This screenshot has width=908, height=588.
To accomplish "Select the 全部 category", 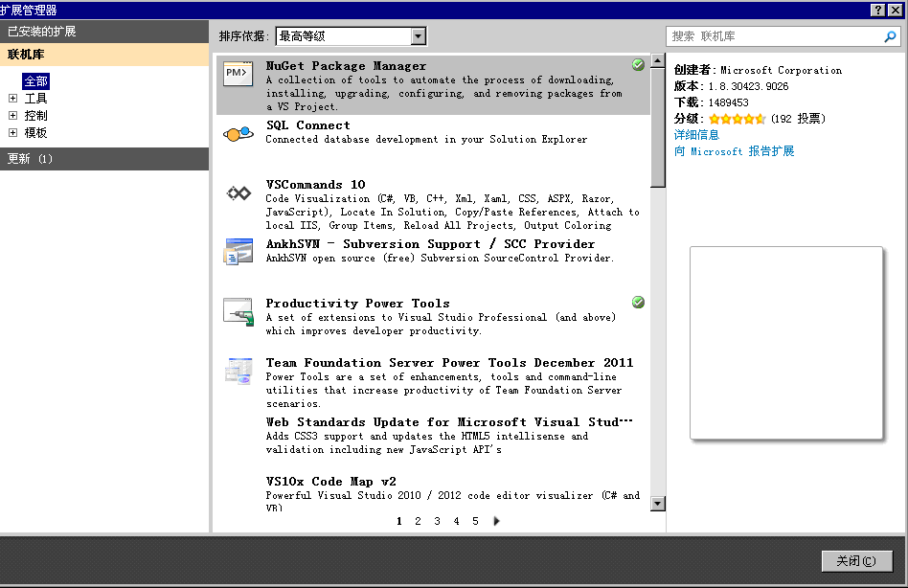I will point(35,81).
